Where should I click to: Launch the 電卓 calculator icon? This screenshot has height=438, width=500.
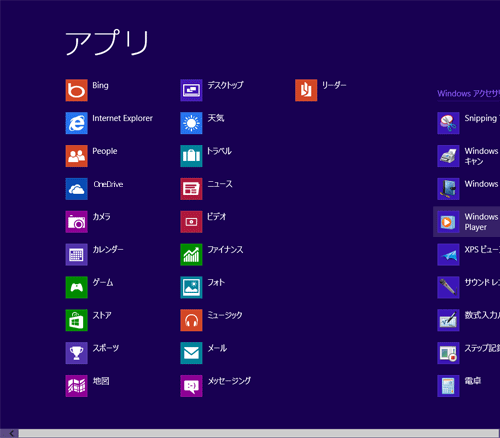448,386
